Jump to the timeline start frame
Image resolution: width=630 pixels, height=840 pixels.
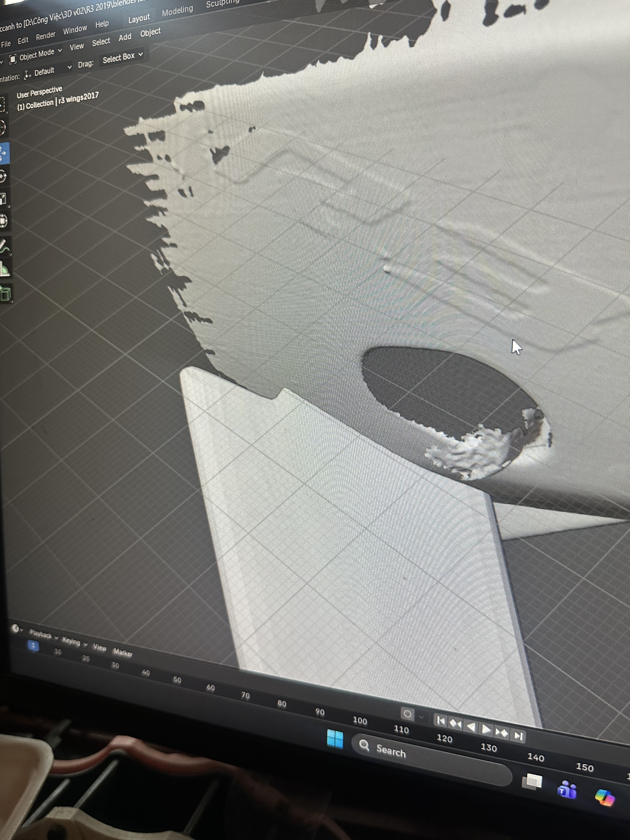click(x=440, y=720)
